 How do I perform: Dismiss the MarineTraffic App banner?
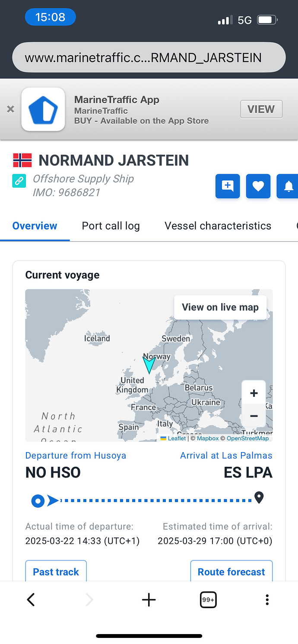click(10, 109)
